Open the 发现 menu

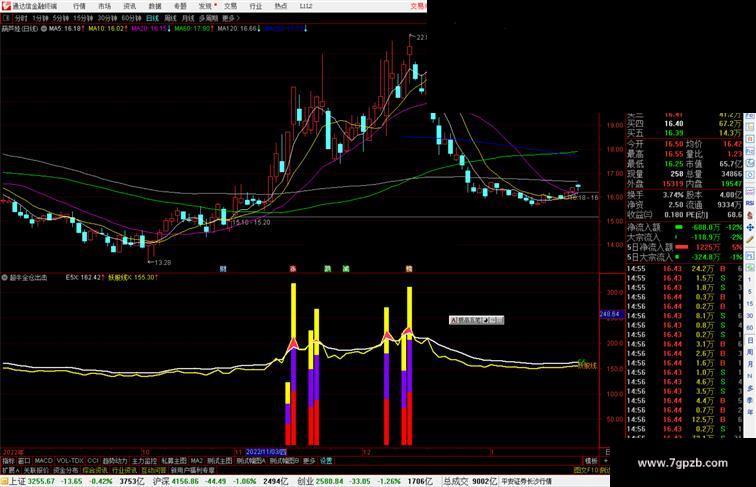click(x=205, y=6)
